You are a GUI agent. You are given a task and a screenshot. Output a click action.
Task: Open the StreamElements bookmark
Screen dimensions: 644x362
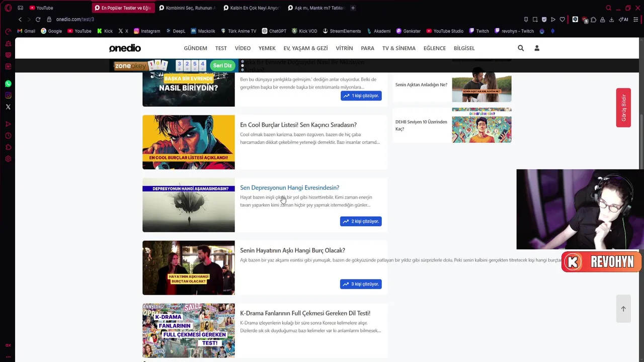coord(342,31)
